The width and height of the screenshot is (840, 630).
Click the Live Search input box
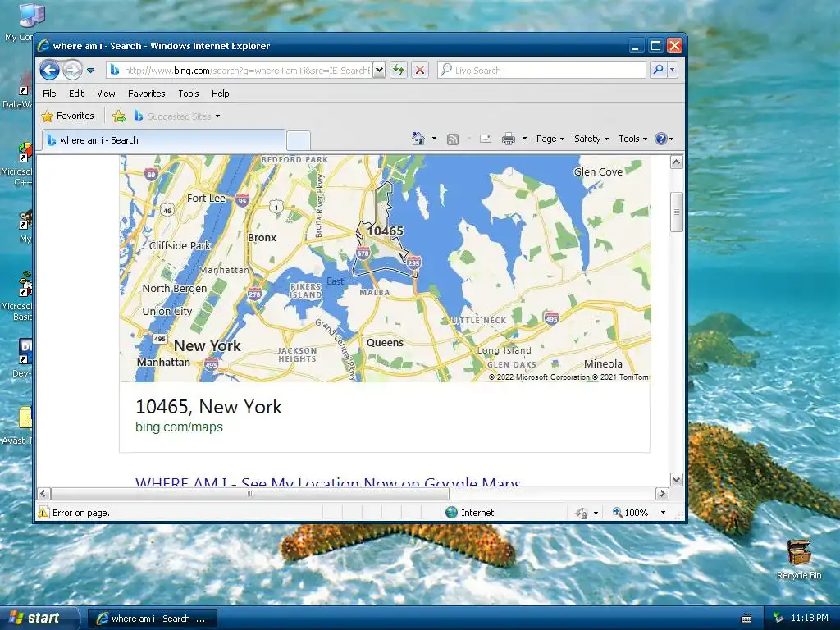[x=542, y=71]
